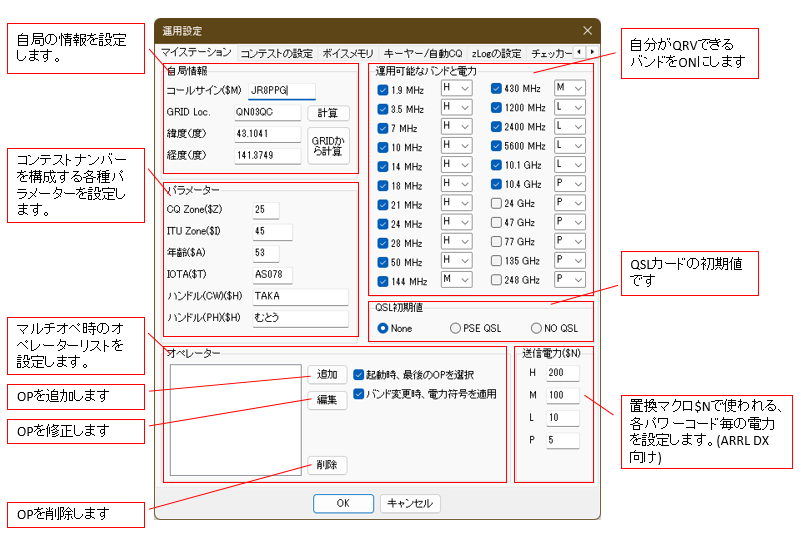This screenshot has height=537, width=799.
Task: Click 追加 to add an operator
Action: (327, 374)
